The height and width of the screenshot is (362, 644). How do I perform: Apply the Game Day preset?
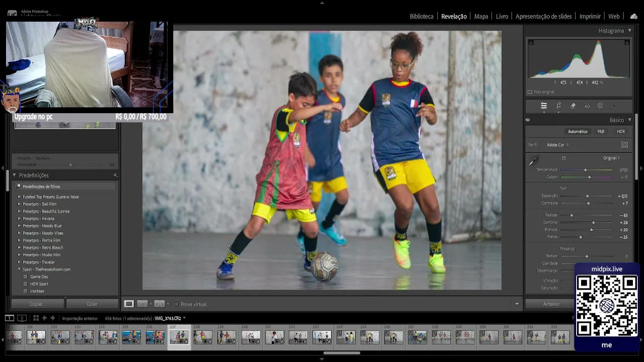pos(39,277)
